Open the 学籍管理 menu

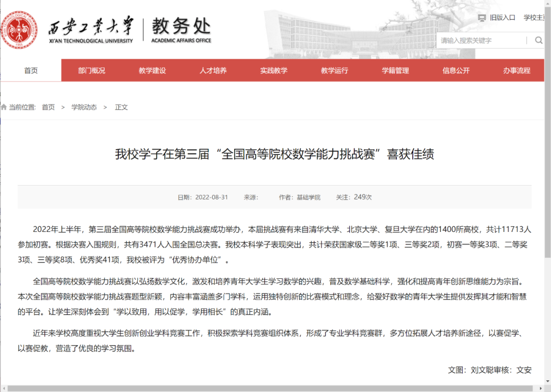tap(395, 71)
